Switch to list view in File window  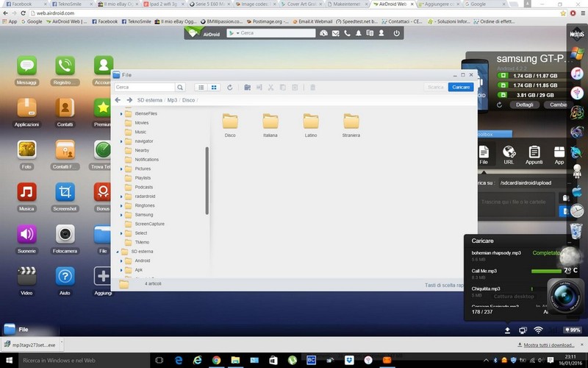pos(201,88)
